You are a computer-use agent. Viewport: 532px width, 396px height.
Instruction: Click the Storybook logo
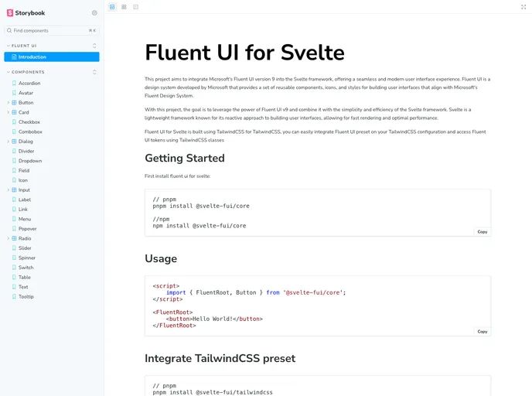[26, 13]
